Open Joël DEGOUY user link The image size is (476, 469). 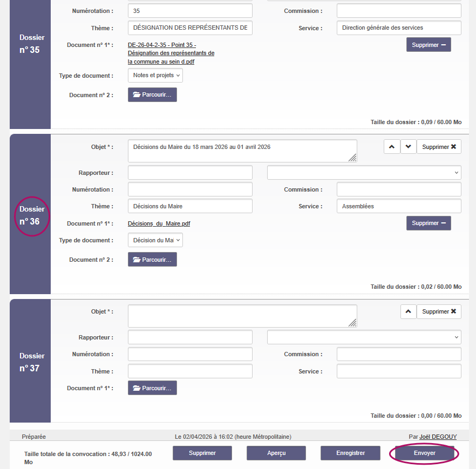(x=438, y=437)
